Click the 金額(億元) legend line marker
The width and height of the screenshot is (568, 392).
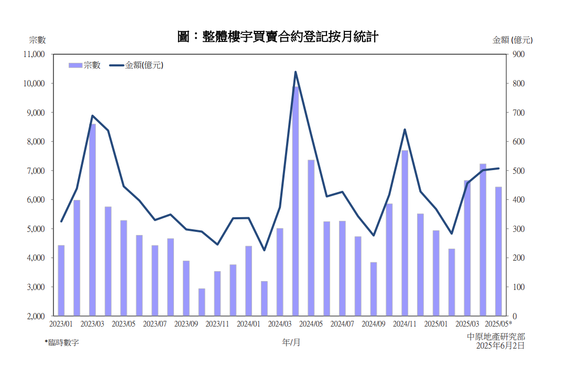coord(116,65)
